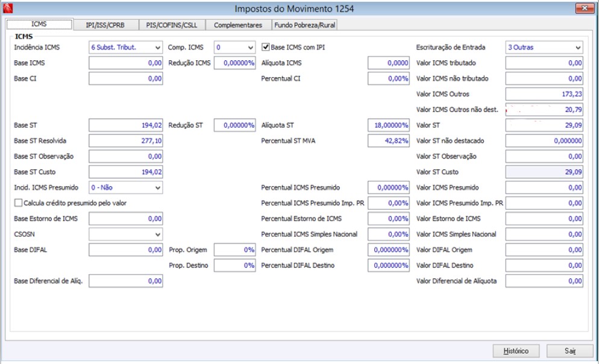Viewport: 599px width, 364px height.
Task: Click the Valor ICMS Presumido field
Action: [x=544, y=187]
